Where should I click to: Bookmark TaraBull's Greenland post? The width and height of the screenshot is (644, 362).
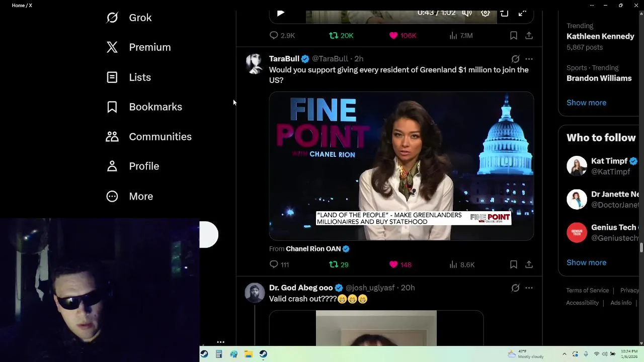(x=514, y=264)
